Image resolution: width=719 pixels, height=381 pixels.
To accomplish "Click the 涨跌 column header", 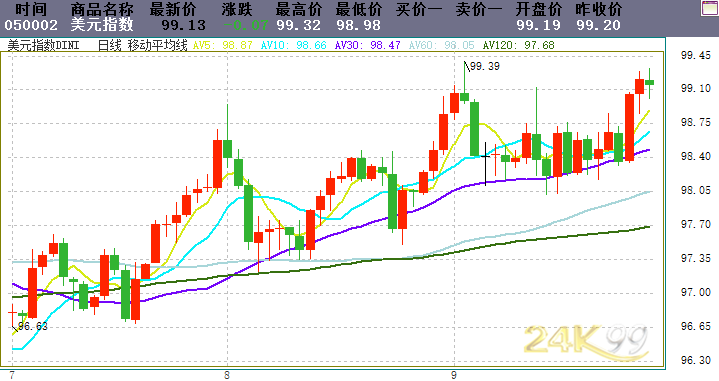I will [237, 9].
